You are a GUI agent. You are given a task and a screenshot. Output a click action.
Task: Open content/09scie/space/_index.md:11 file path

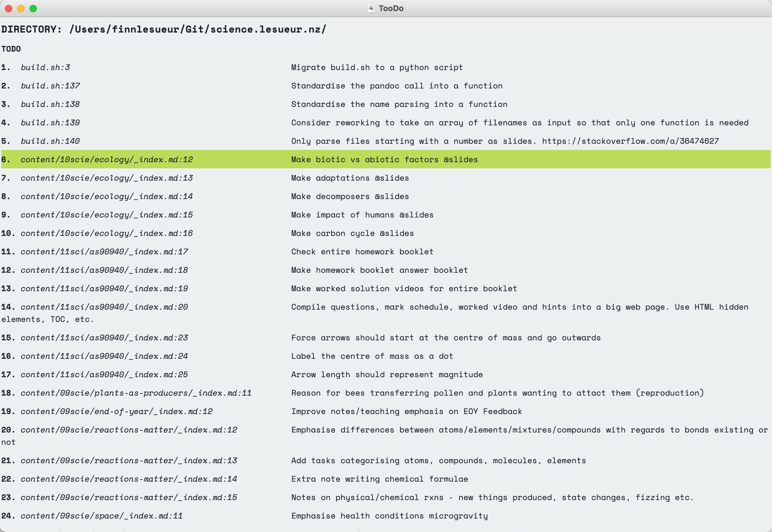tap(101, 516)
